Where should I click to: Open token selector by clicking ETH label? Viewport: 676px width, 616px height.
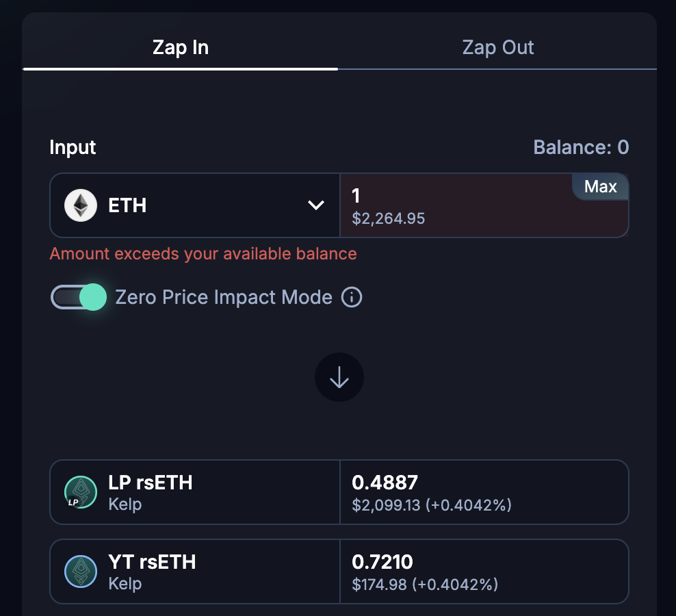pos(128,205)
